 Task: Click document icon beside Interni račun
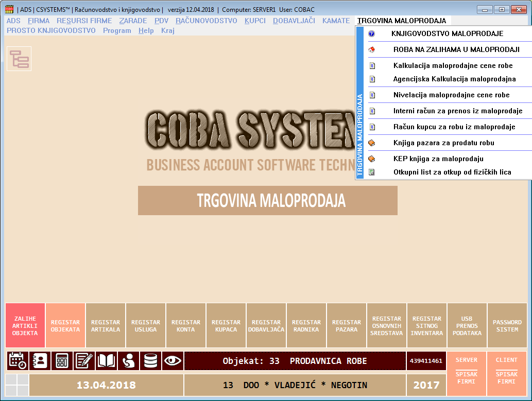tap(372, 111)
